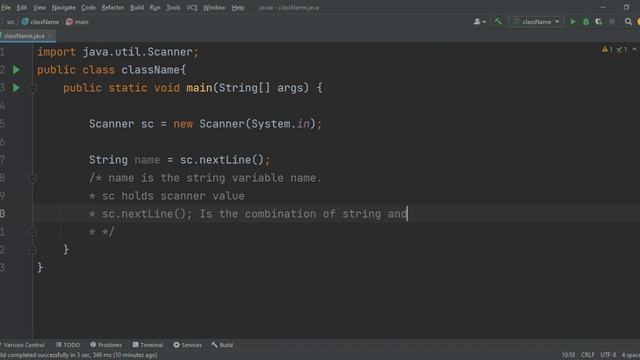
Task: Open the Problems tool window
Action: (106, 345)
